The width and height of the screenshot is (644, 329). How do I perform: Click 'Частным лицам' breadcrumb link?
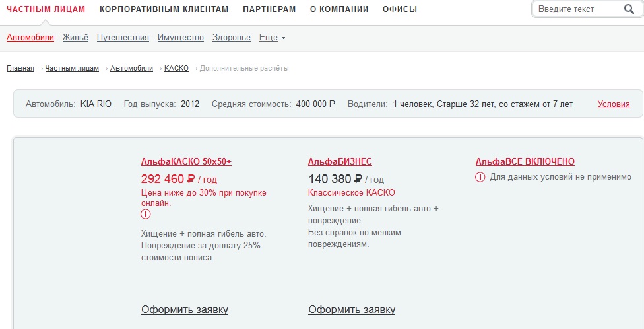click(x=73, y=68)
